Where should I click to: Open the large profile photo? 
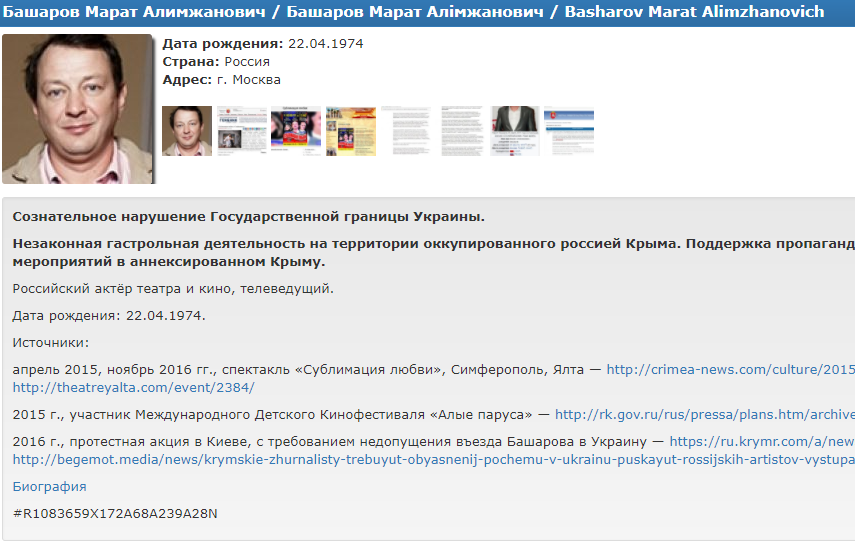coord(78,109)
